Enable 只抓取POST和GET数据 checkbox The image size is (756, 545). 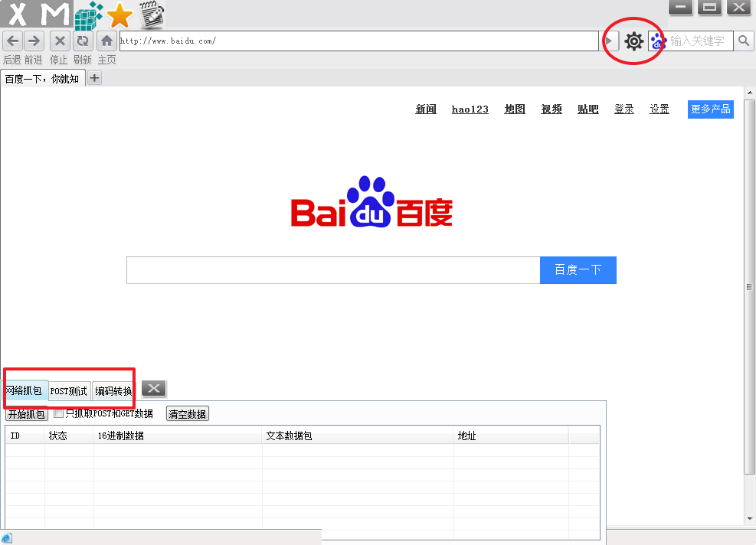59,413
